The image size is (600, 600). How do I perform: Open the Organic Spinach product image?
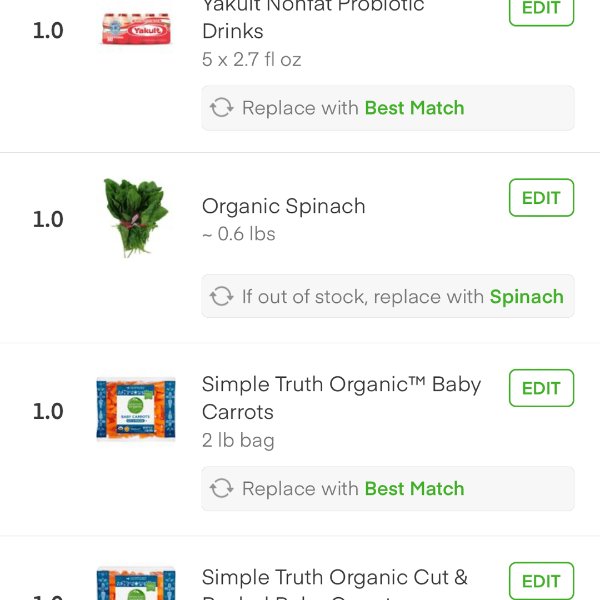tap(136, 217)
